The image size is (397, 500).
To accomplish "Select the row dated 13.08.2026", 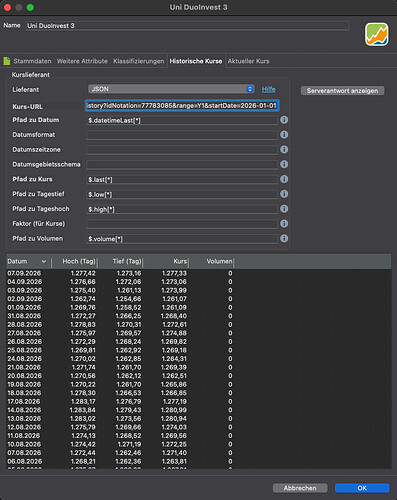I will (199, 419).
